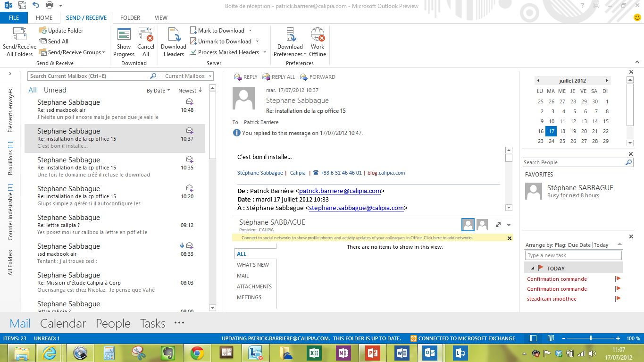The width and height of the screenshot is (644, 362).
Task: Open the Show Progress window
Action: pyautogui.click(x=124, y=35)
